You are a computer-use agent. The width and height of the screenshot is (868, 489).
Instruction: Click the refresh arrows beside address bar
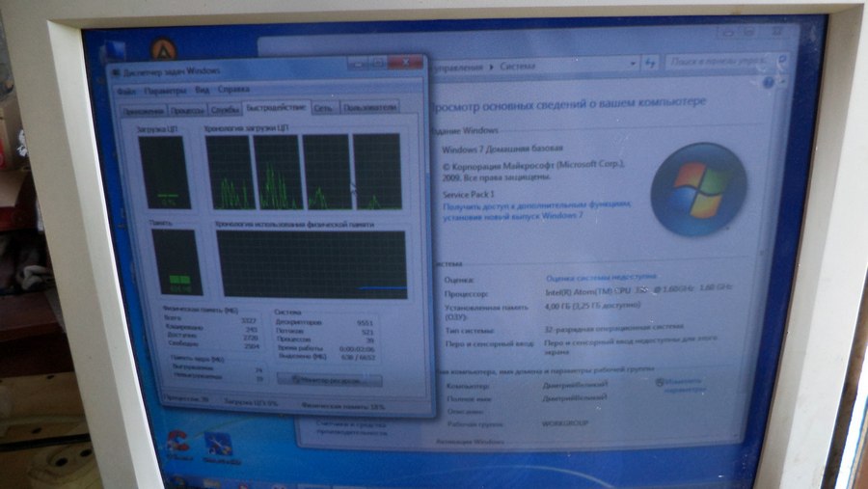[x=649, y=64]
